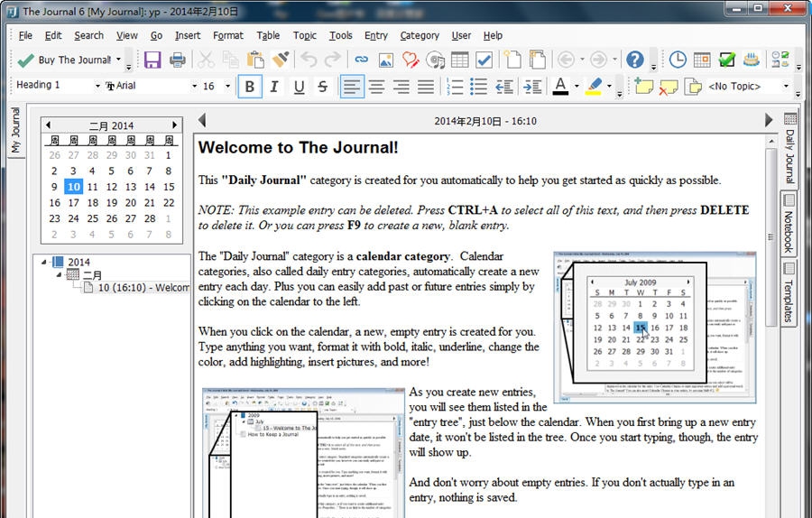Set center paragraph alignment
The width and height of the screenshot is (812, 518).
click(x=376, y=87)
